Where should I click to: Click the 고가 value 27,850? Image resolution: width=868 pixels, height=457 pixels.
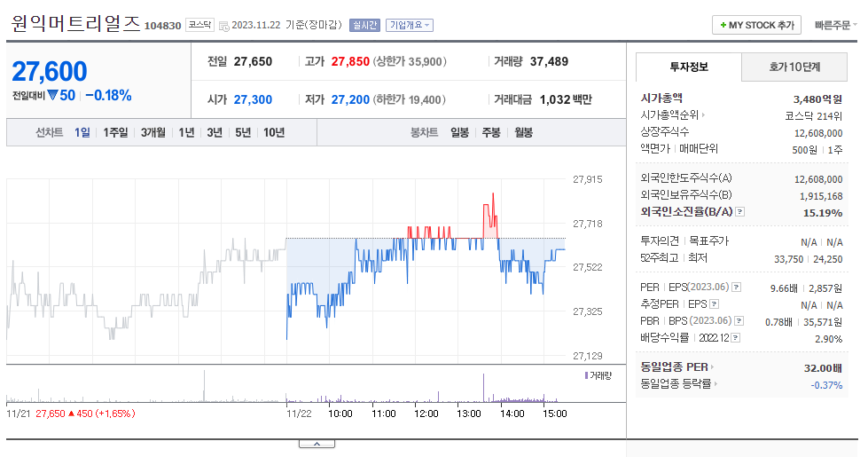point(350,61)
